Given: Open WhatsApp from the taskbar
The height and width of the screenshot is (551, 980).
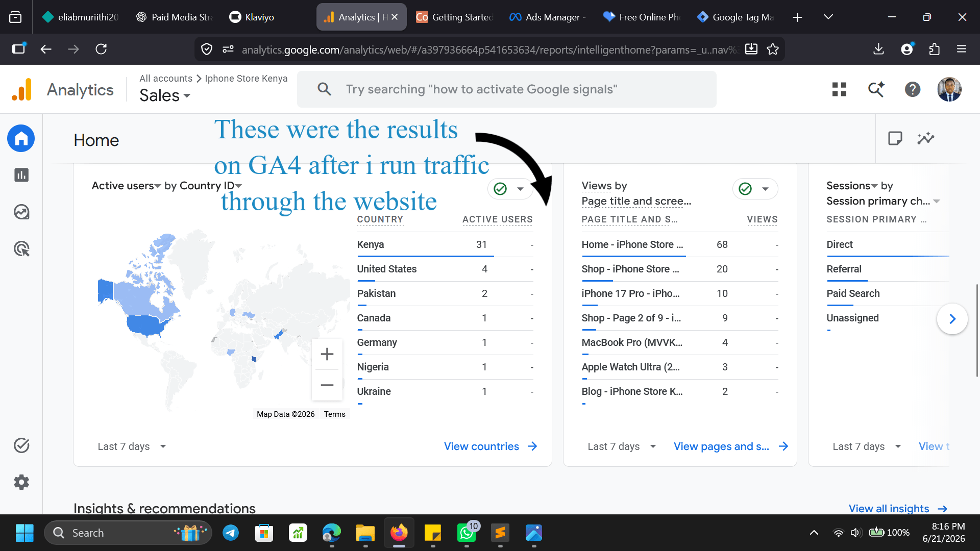Looking at the screenshot, I should [467, 533].
